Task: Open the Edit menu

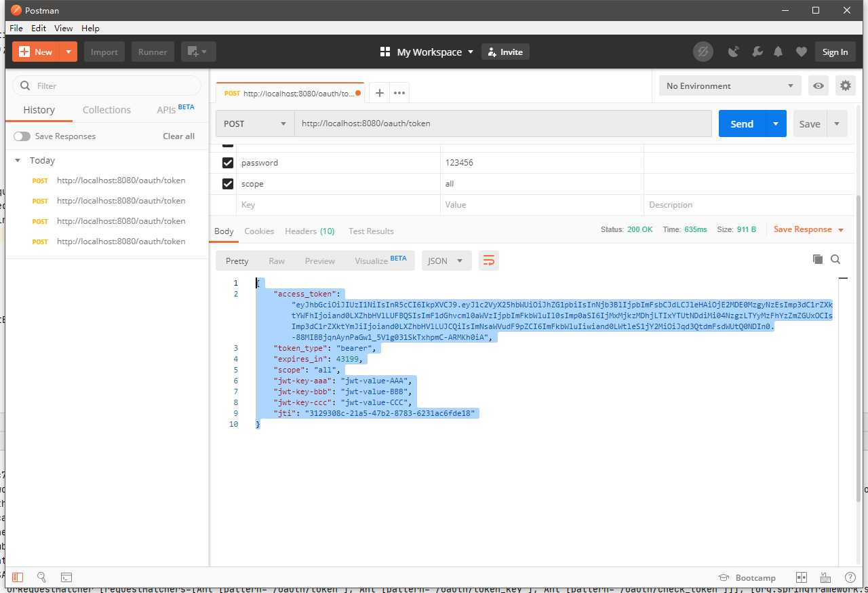Action: click(39, 28)
